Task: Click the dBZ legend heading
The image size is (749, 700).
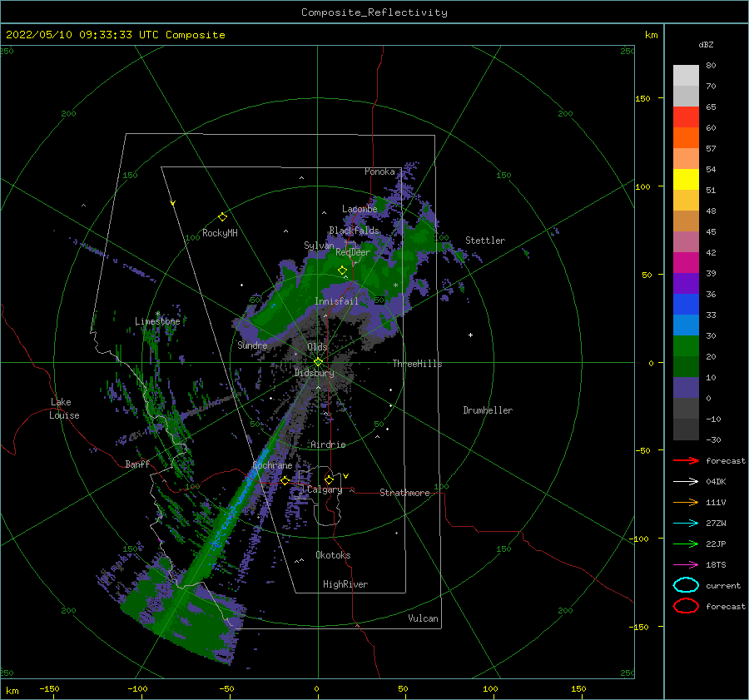Action: (x=706, y=44)
